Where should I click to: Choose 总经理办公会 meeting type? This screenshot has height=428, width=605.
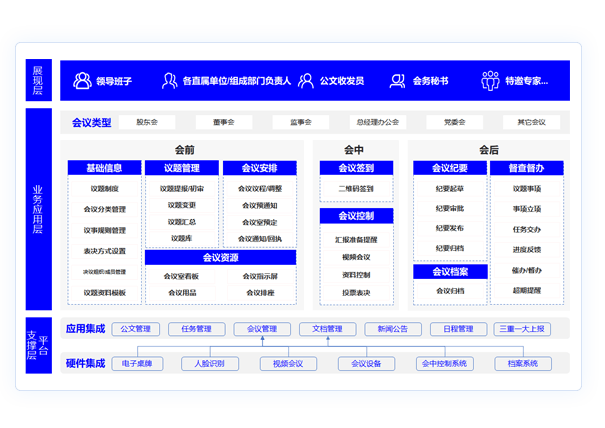pos(376,123)
